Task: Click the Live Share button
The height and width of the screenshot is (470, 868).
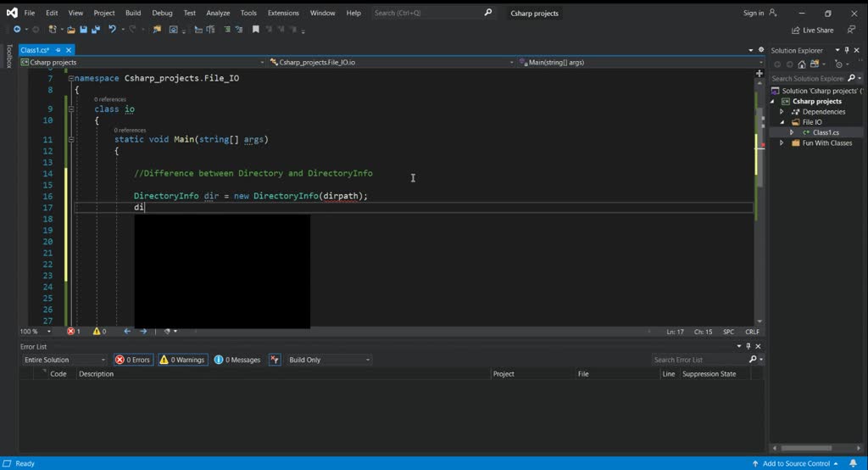Action: pyautogui.click(x=812, y=30)
